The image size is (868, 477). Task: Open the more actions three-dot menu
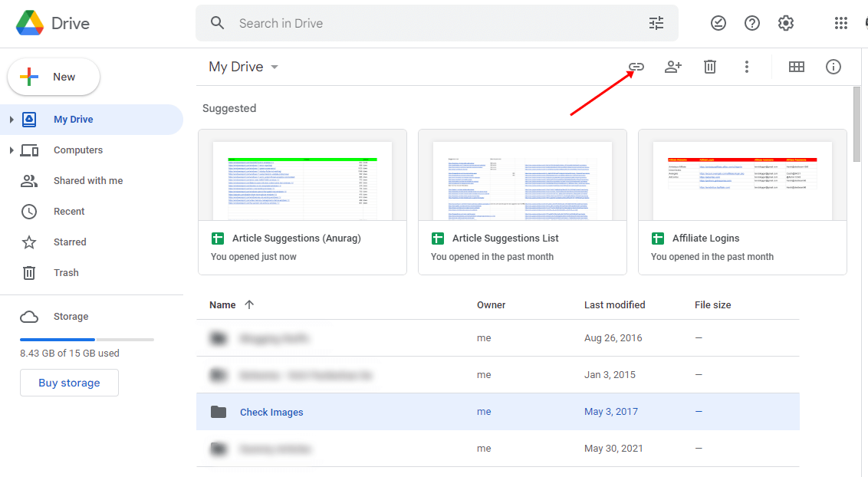coord(747,67)
